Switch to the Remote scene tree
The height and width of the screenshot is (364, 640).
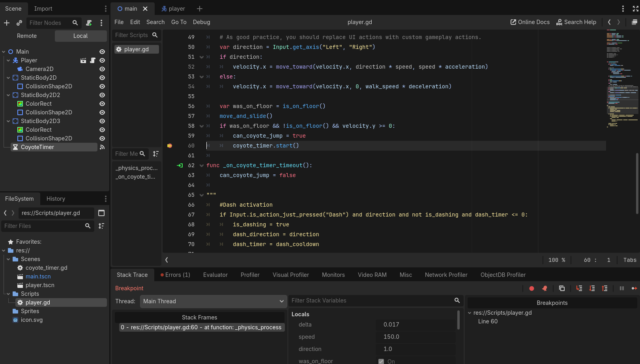coord(27,36)
